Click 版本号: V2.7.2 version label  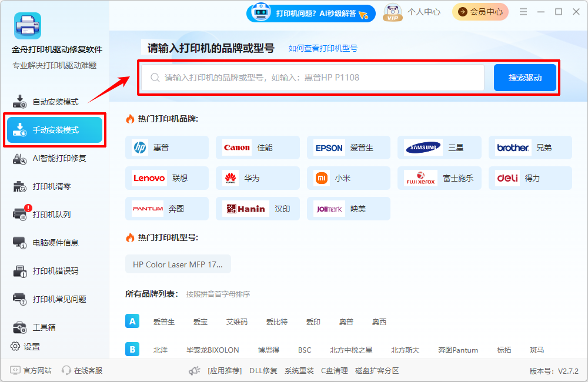pos(554,371)
